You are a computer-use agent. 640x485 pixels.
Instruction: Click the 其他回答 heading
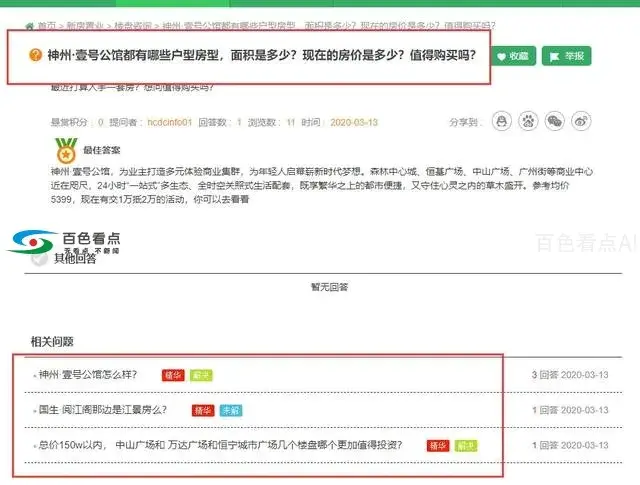pyautogui.click(x=75, y=259)
